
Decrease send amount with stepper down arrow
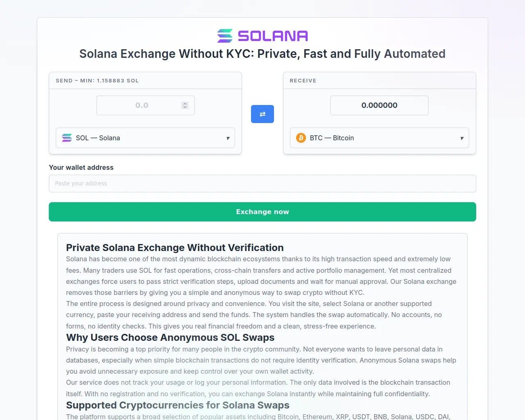[x=185, y=107]
